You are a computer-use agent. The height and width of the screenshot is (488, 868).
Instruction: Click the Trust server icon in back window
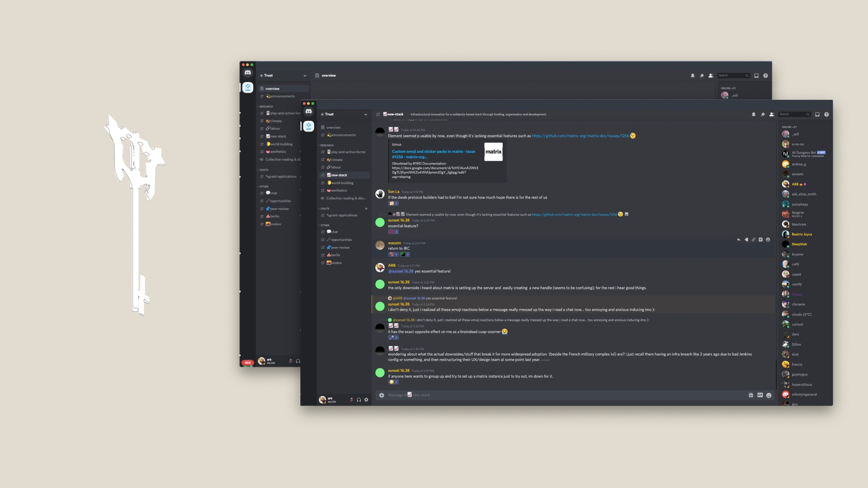coord(248,87)
